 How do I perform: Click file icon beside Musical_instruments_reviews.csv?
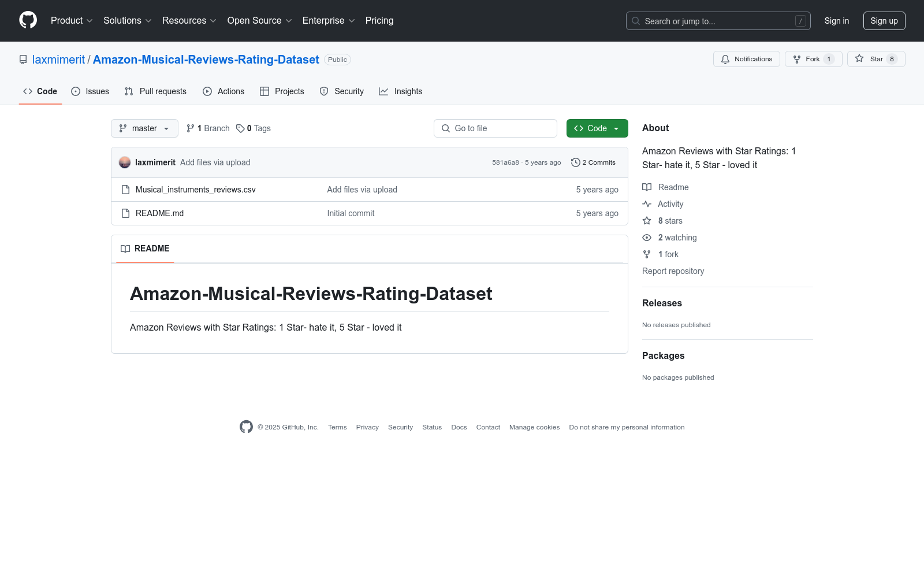coord(125,190)
